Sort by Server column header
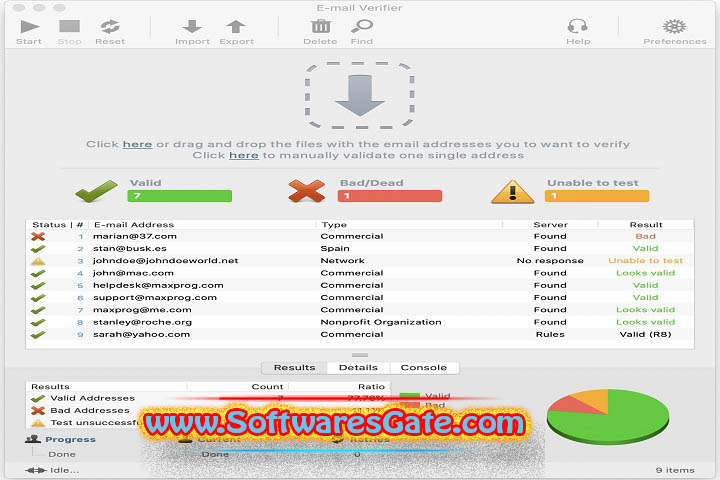This screenshot has height=480, width=720. point(551,225)
